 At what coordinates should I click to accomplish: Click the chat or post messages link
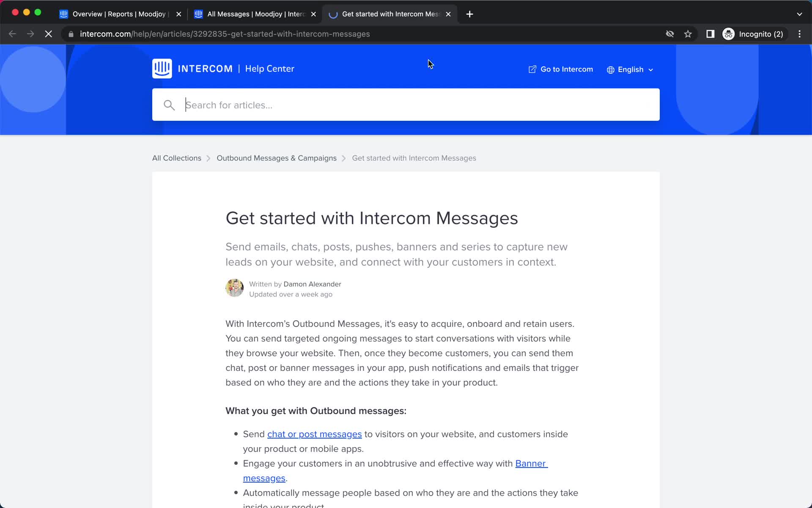[315, 434]
